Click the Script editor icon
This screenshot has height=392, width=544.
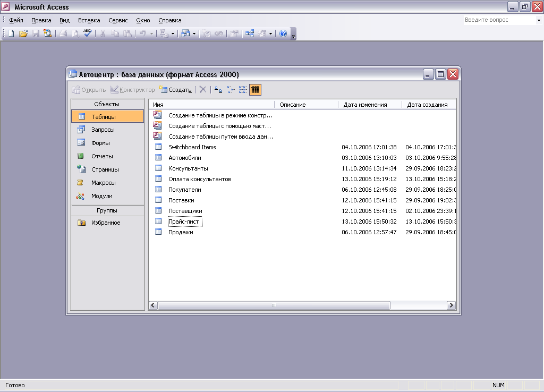tap(219, 33)
